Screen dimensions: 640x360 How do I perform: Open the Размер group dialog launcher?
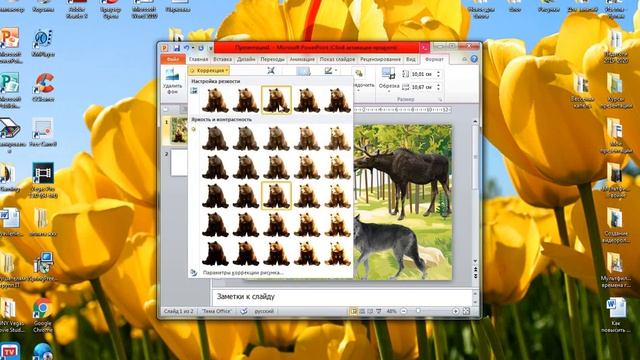440,100
